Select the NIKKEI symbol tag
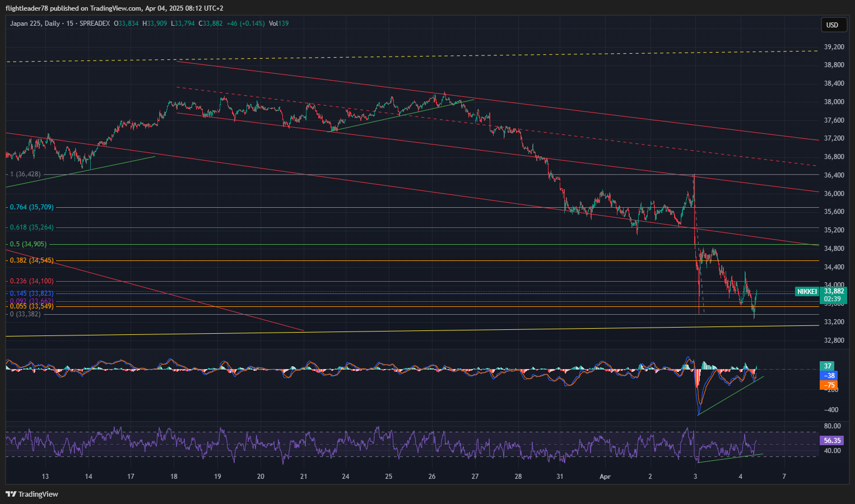The width and height of the screenshot is (855, 504). point(807,292)
